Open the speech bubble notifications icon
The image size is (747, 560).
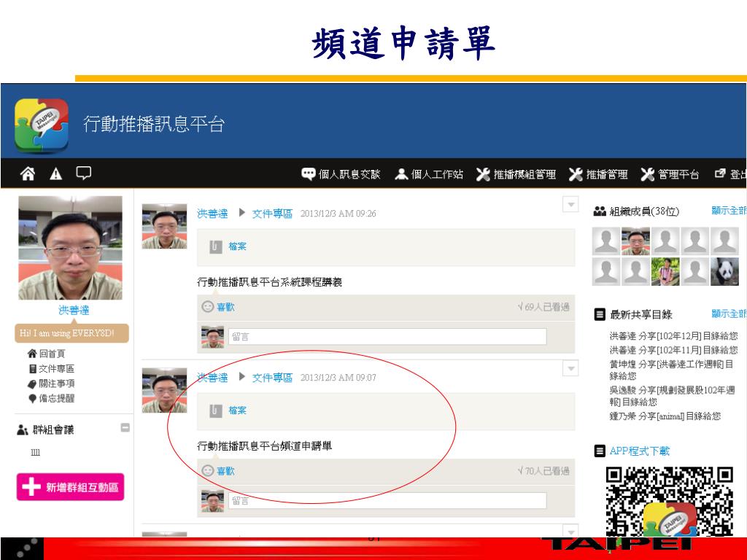84,173
